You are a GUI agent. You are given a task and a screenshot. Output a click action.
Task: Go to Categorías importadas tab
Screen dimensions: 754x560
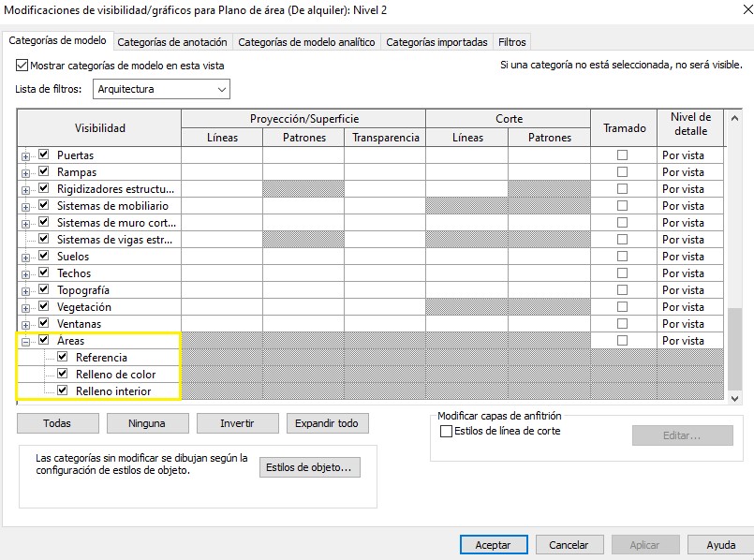coord(436,42)
